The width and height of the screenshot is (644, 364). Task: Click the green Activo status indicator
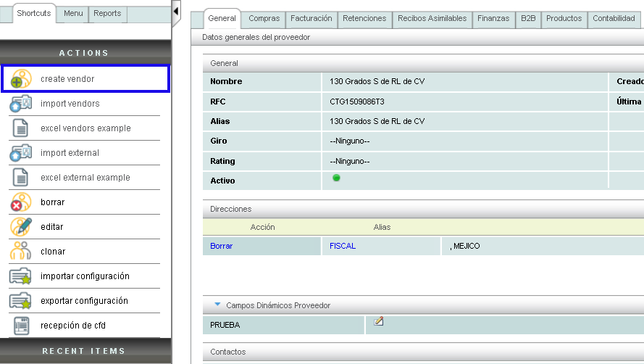(336, 178)
